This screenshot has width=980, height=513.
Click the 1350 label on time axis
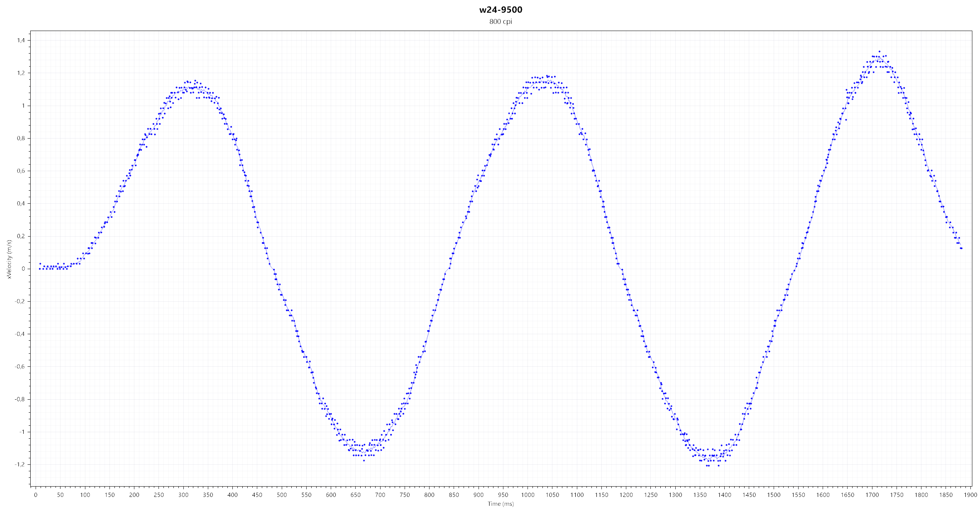[x=700, y=495]
